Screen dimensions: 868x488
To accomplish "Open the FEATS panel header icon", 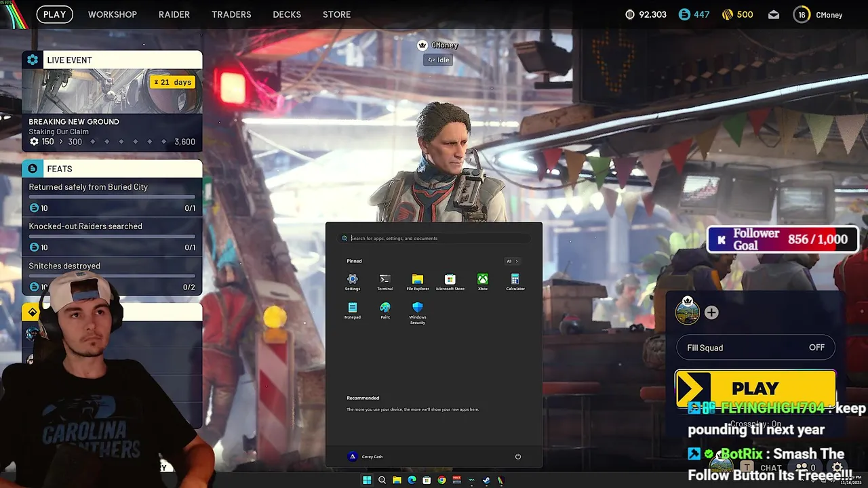I will (x=33, y=168).
